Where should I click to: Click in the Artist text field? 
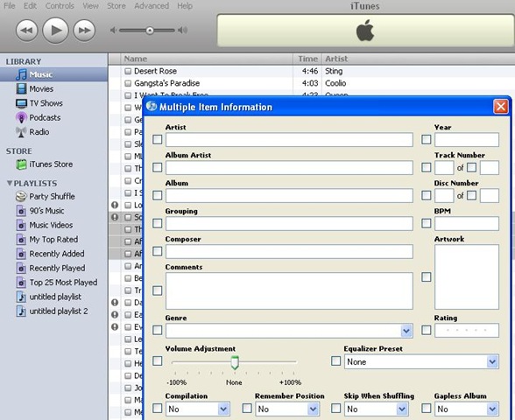click(289, 140)
